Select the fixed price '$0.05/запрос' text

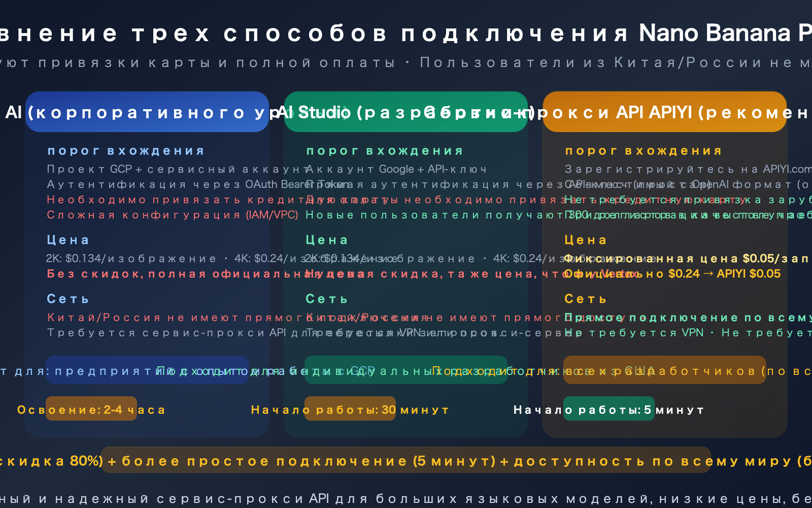pyautogui.click(x=685, y=258)
